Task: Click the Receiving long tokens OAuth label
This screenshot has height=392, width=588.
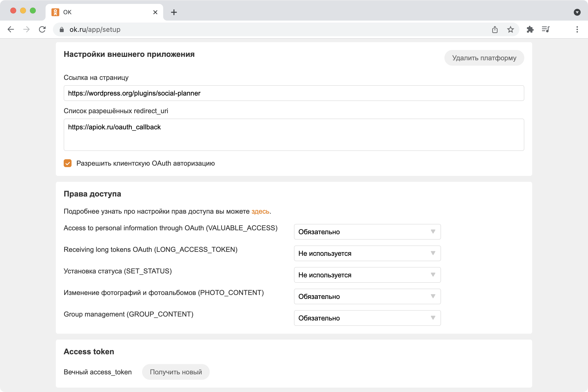Action: click(150, 249)
